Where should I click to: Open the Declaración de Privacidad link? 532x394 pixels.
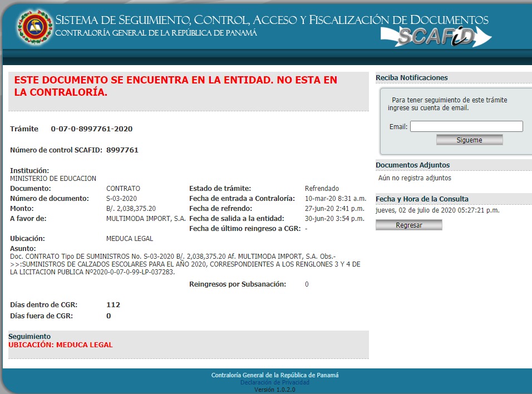(x=275, y=382)
